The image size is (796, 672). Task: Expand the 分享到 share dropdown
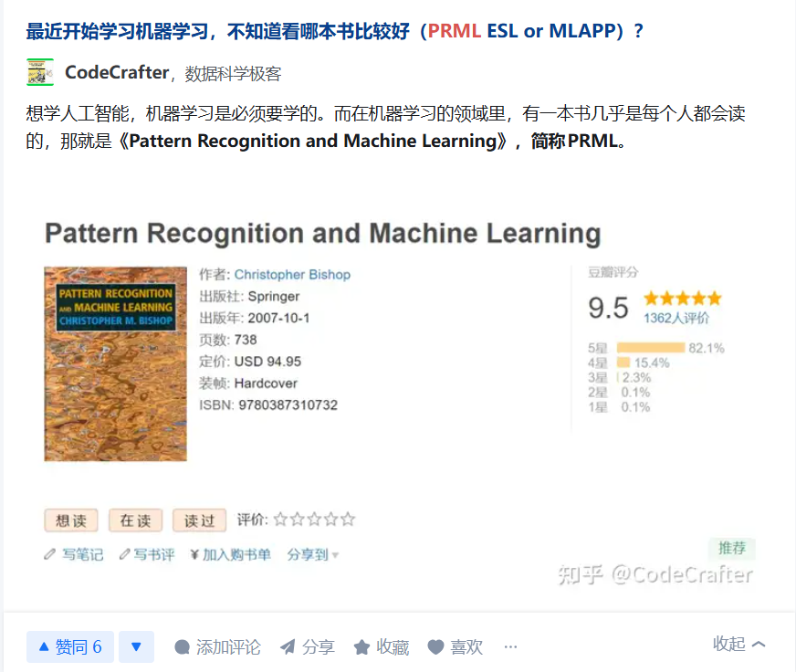pos(313,554)
